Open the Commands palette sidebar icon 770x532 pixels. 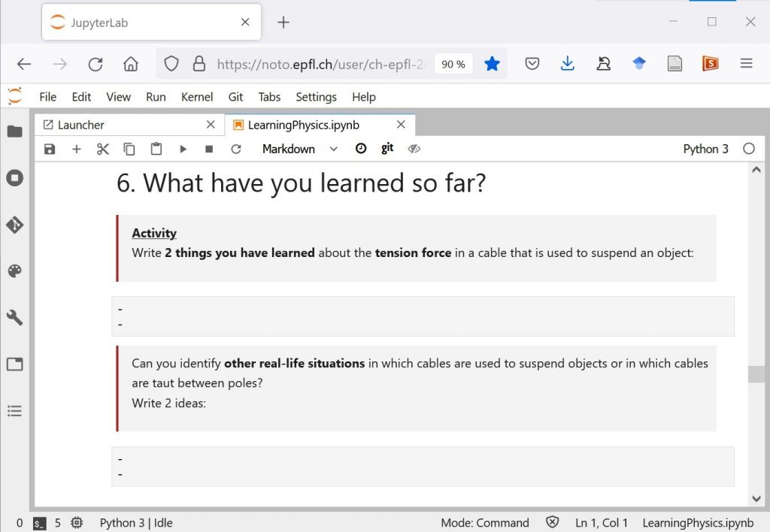coord(14,271)
